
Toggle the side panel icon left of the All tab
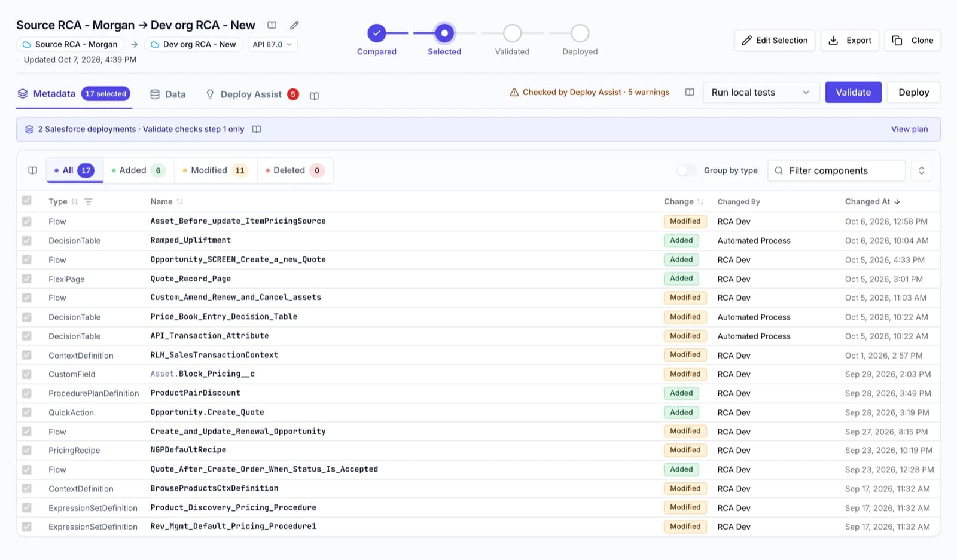coord(33,170)
